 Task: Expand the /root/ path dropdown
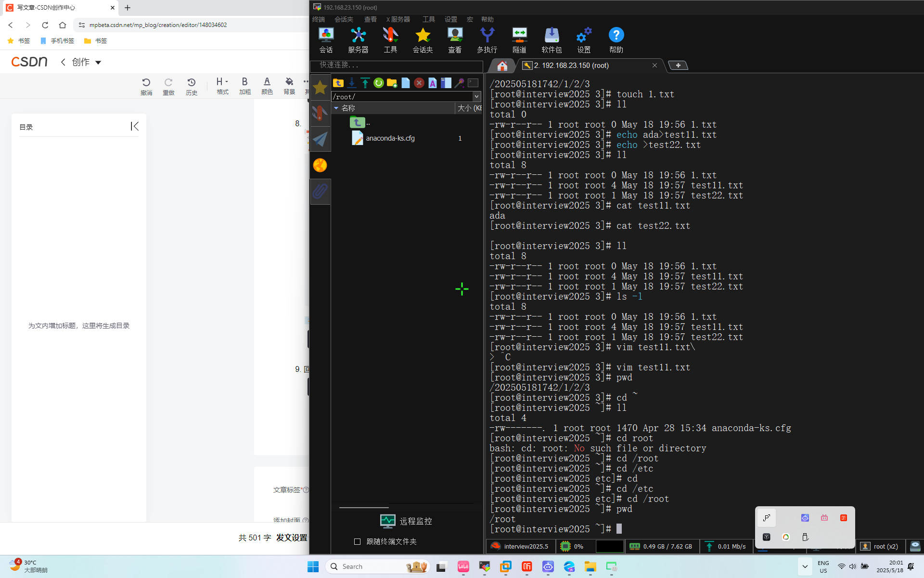[x=476, y=97]
